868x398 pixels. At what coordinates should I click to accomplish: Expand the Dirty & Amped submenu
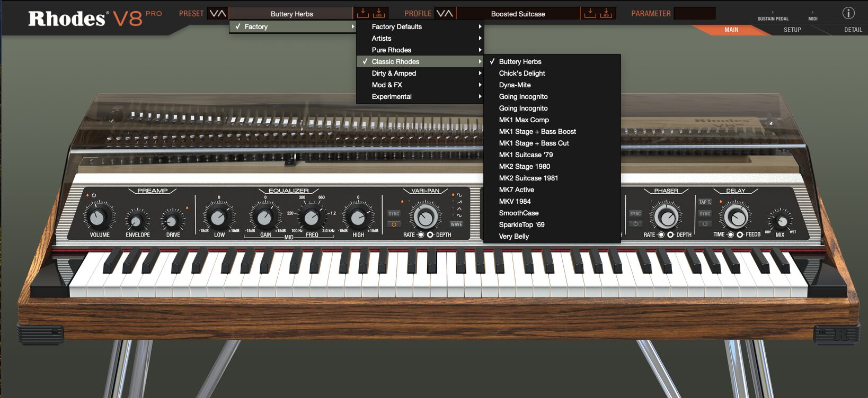coord(420,73)
